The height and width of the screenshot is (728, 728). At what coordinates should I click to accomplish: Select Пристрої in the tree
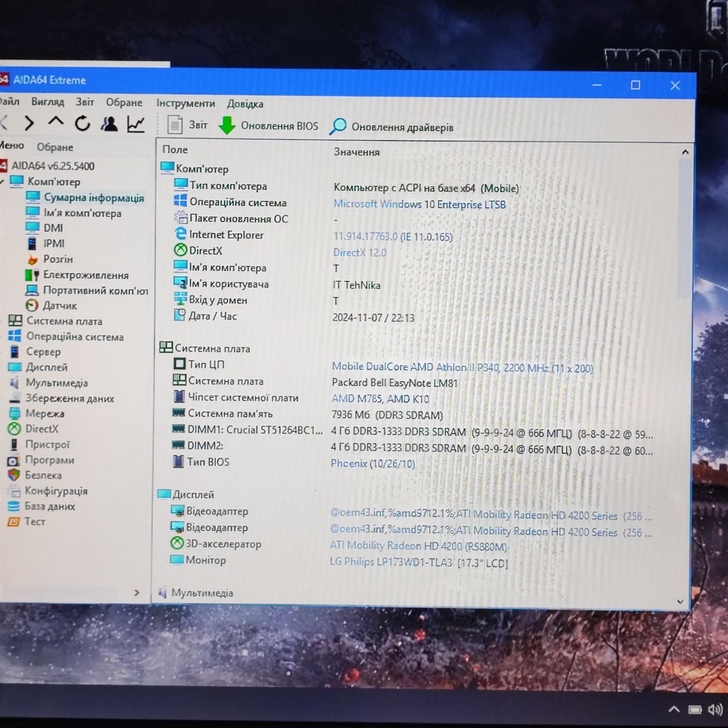[48, 444]
